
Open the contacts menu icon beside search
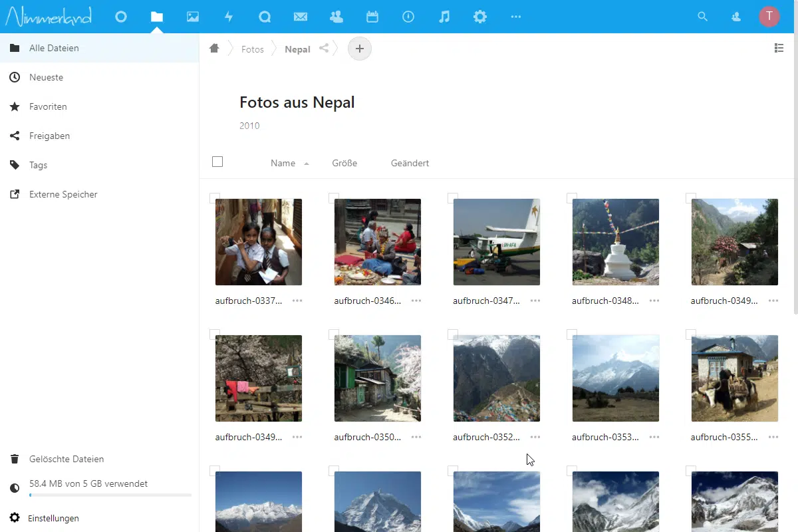(736, 17)
